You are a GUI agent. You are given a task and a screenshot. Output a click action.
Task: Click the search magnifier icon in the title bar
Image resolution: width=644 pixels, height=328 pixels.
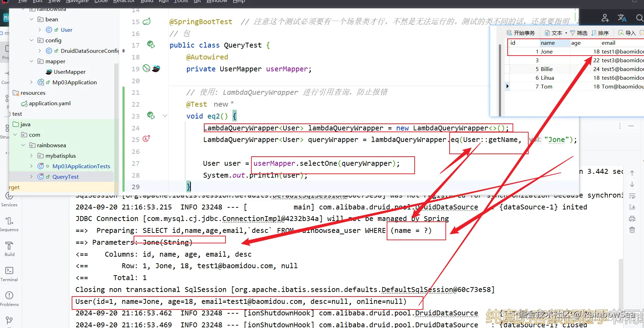pos(639,18)
